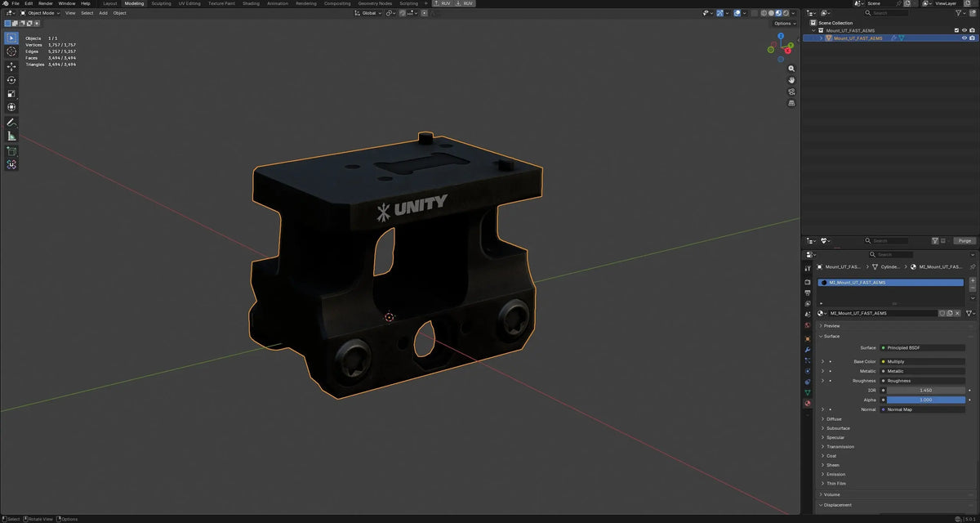Image resolution: width=980 pixels, height=523 pixels.
Task: Open the File menu
Action: click(16, 3)
